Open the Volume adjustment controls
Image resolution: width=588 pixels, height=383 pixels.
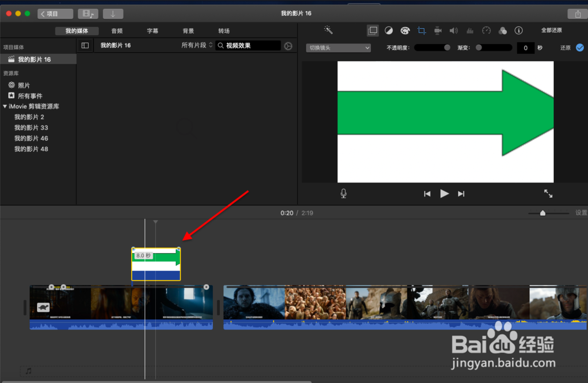point(454,30)
